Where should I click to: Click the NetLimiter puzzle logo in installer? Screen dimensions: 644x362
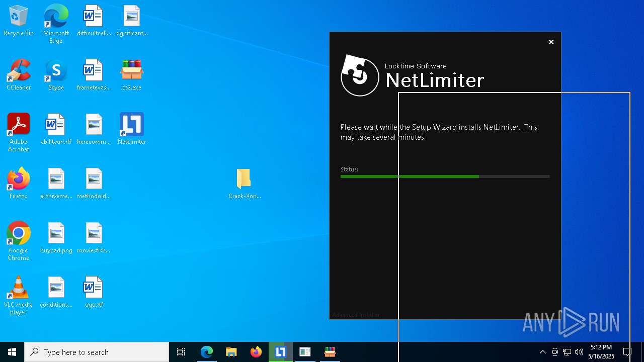pyautogui.click(x=359, y=76)
